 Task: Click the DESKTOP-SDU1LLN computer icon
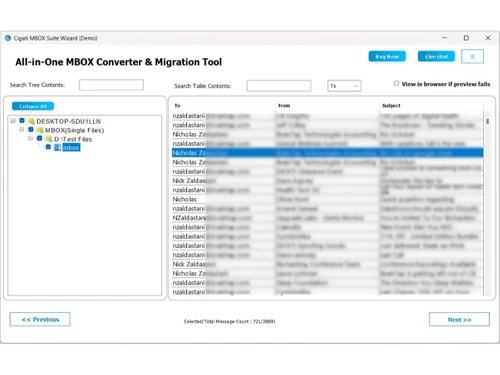[31, 121]
